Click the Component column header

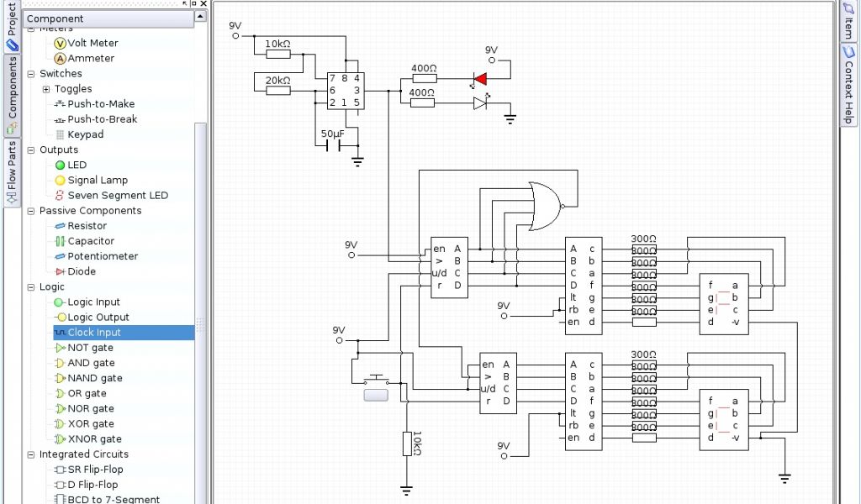(x=108, y=18)
